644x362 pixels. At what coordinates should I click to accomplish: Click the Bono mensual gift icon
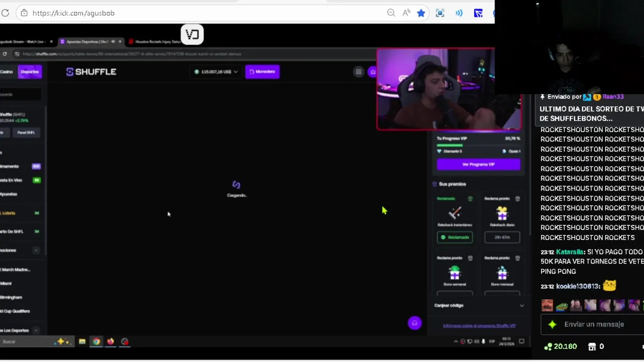tap(502, 273)
